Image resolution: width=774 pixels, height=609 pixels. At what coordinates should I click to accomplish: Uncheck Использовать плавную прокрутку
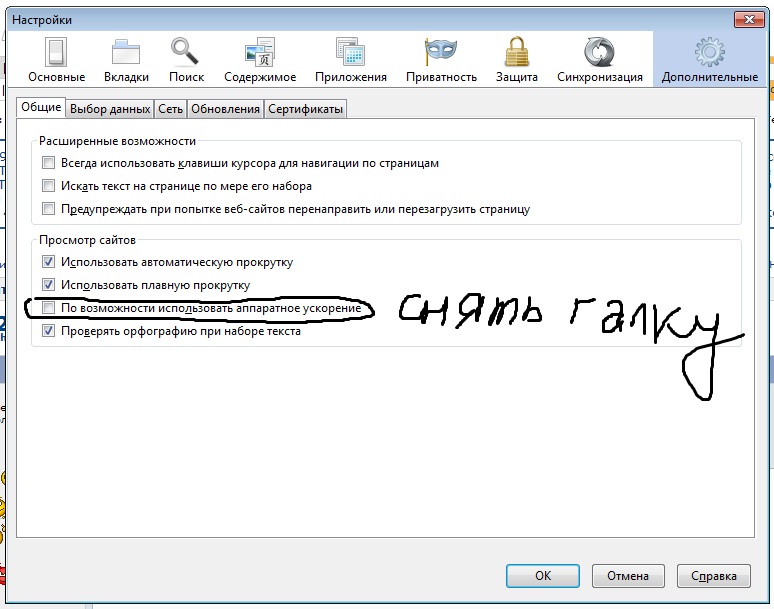[48, 285]
